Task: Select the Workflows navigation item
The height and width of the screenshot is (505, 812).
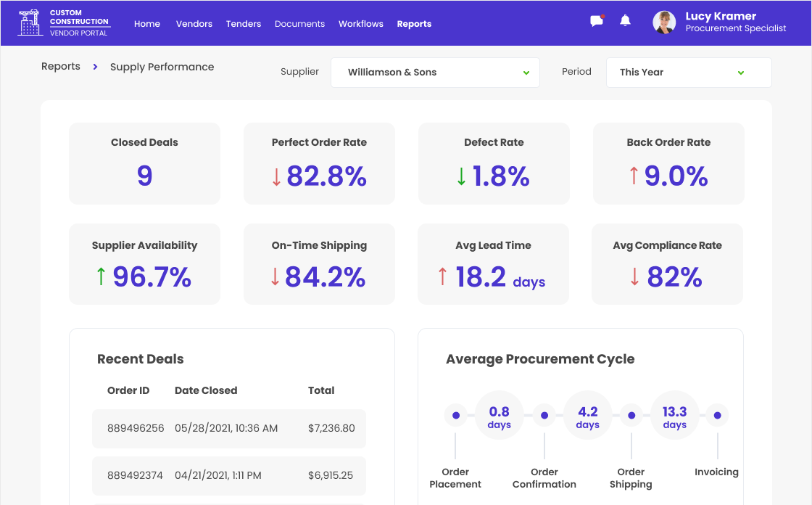Action: [361, 24]
